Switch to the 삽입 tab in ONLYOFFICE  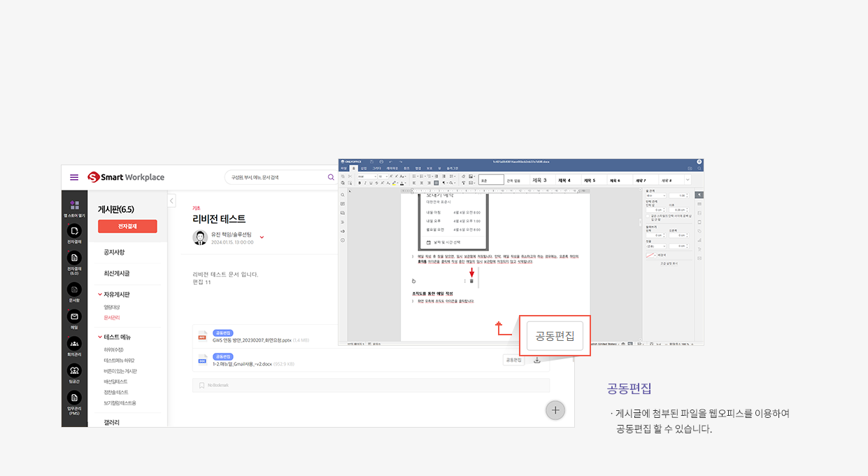coord(364,169)
